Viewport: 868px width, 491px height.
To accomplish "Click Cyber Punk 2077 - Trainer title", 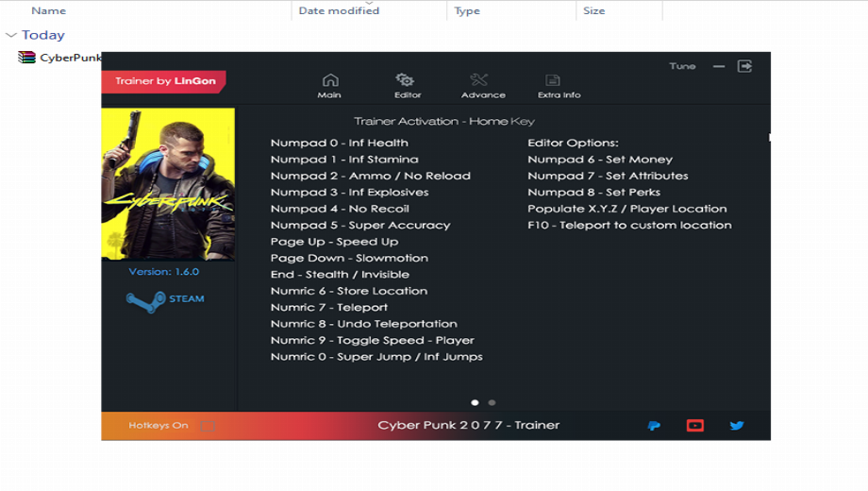I will pos(469,426).
